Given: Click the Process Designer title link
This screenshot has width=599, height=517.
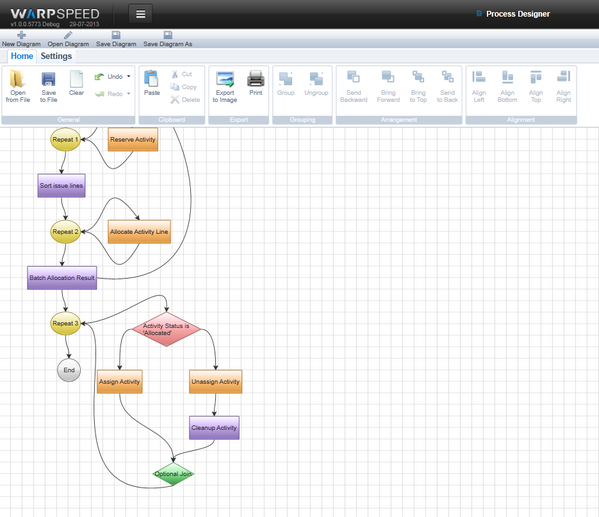Looking at the screenshot, I should [518, 14].
